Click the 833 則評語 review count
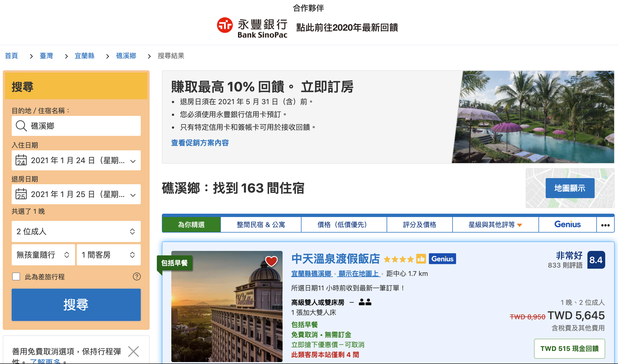This screenshot has height=364, width=618. tap(565, 265)
